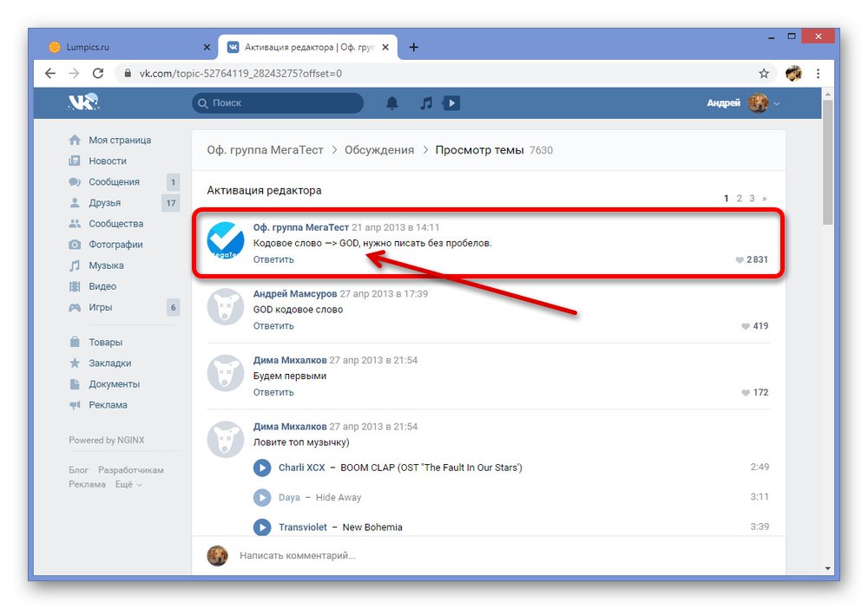
Task: Open Друзья in the sidebar
Action: tap(95, 203)
